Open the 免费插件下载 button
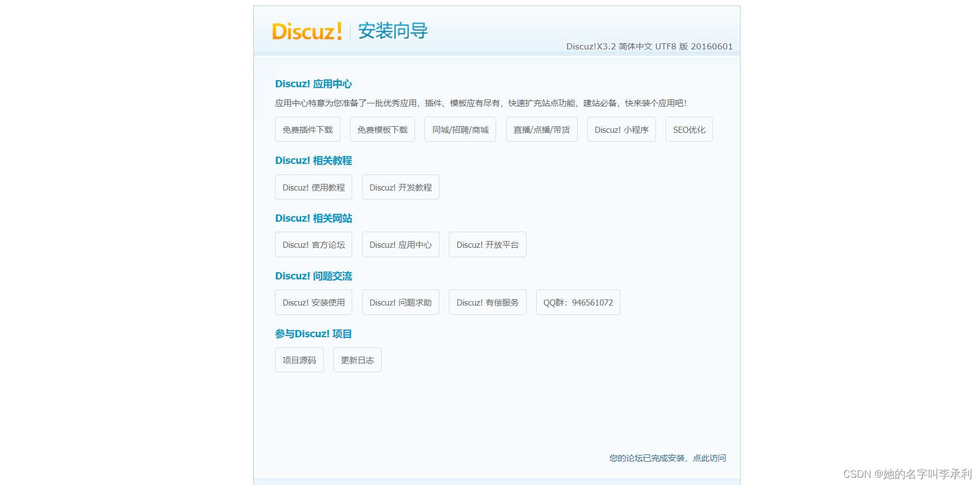This screenshot has width=980, height=485. click(308, 129)
